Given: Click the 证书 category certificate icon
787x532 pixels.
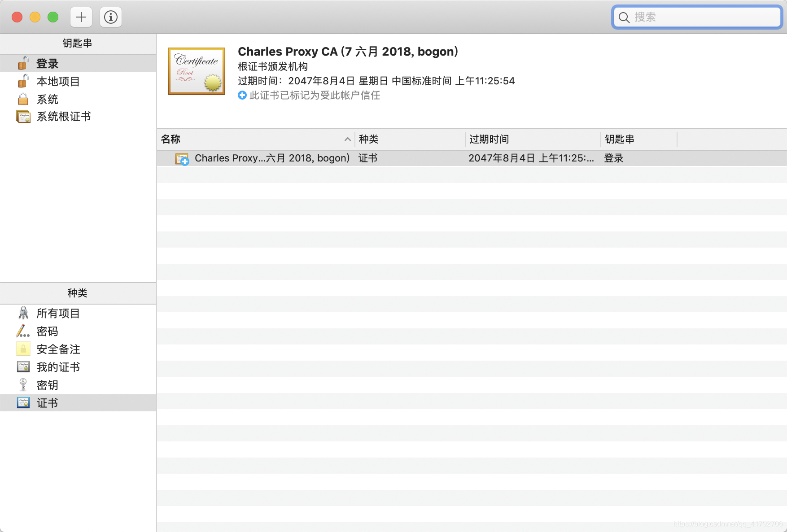Looking at the screenshot, I should (23, 403).
